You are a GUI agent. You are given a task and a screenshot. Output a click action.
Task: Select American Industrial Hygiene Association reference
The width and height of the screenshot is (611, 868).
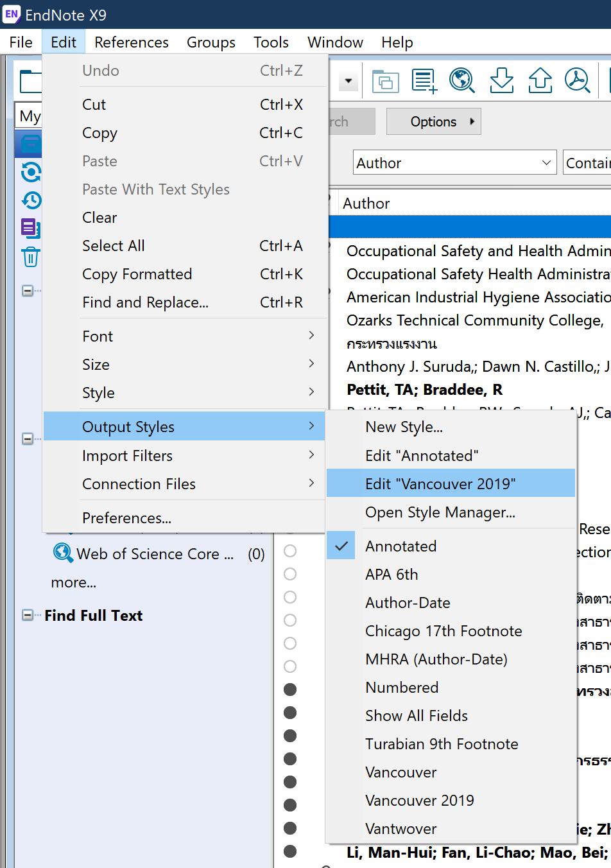coord(478,297)
